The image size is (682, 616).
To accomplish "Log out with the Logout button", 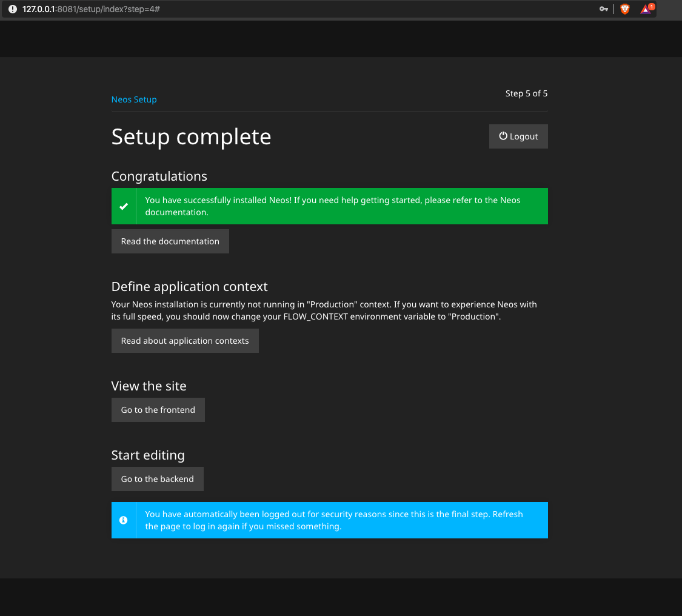I will pos(518,136).
